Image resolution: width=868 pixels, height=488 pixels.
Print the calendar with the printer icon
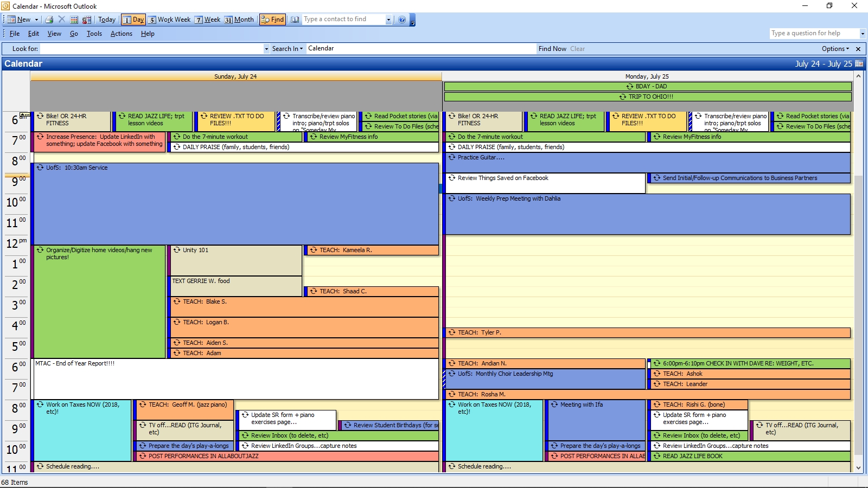coord(49,20)
